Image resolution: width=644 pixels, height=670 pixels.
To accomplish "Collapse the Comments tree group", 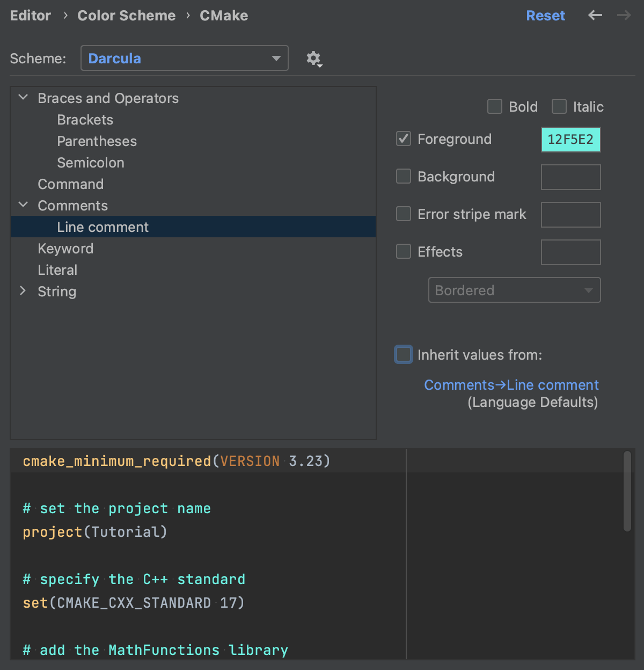I will pos(23,205).
